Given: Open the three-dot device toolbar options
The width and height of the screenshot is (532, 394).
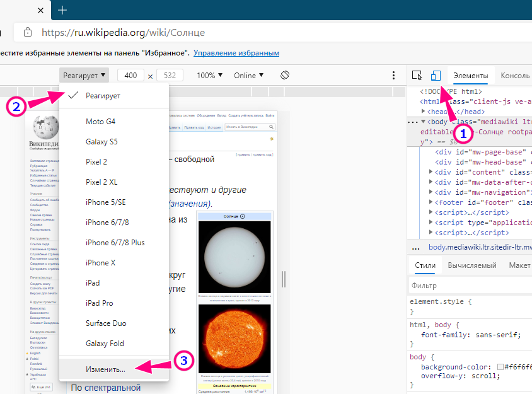Looking at the screenshot, I should point(394,75).
